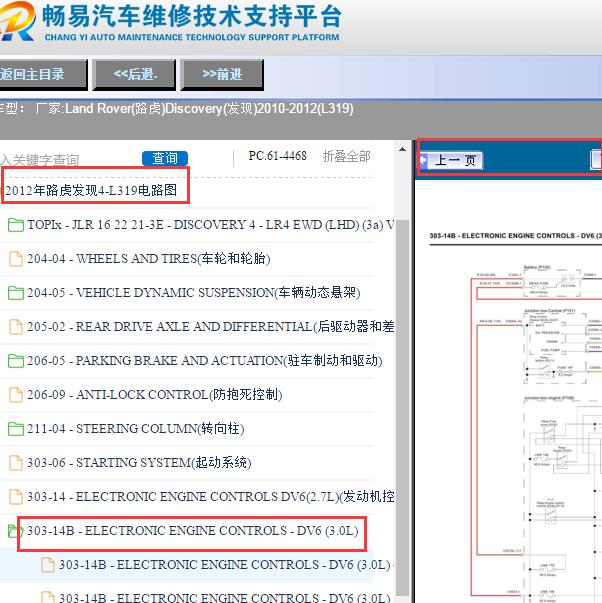Image resolution: width=602 pixels, height=603 pixels.
Task: Click the PC.61-4468 text
Action: pos(277,156)
